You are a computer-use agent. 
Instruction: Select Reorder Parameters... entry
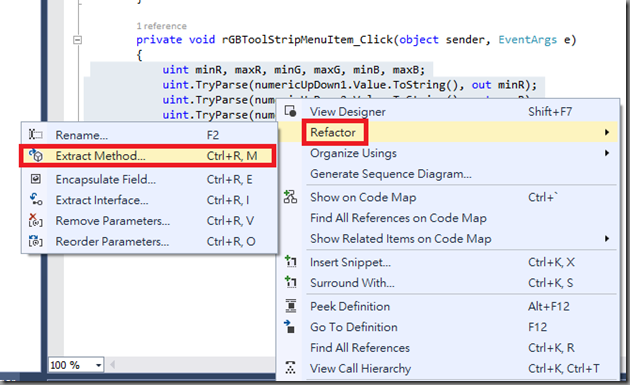[149, 242]
